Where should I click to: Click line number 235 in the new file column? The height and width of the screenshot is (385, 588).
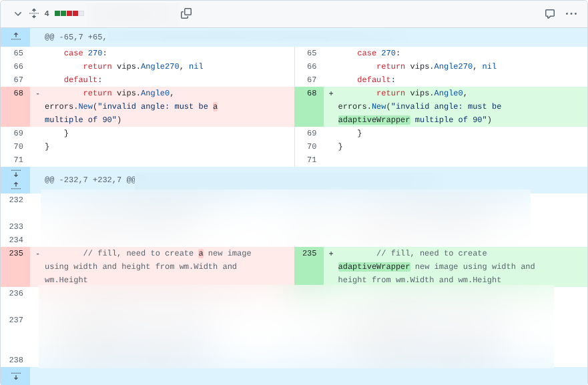tap(309, 253)
